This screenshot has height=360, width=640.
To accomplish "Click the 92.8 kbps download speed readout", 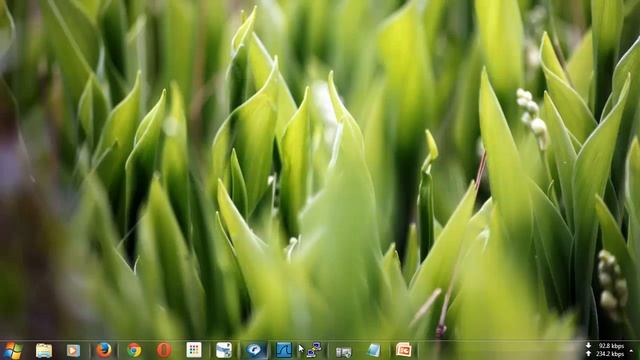I will [x=611, y=346].
